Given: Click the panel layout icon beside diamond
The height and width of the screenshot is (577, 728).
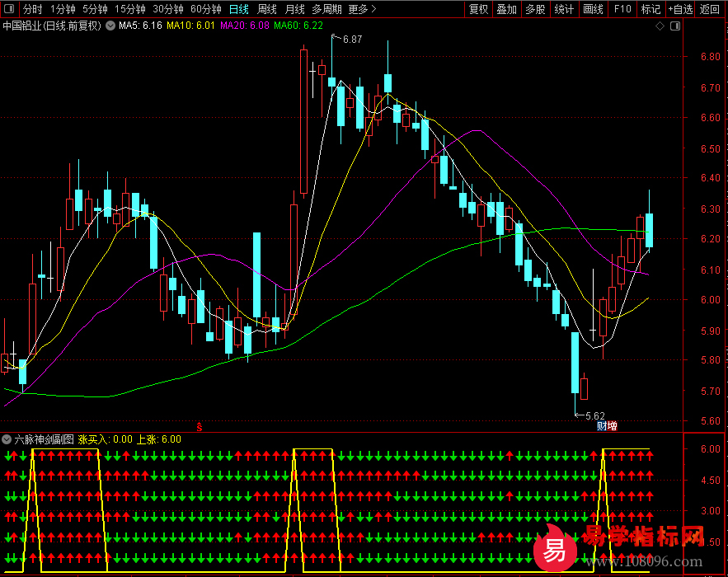Looking at the screenshot, I should tap(675, 26).
